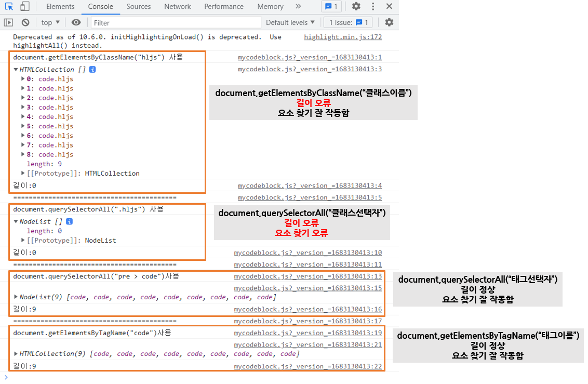
Task: Click the console input prompt
Action: click(x=199, y=377)
